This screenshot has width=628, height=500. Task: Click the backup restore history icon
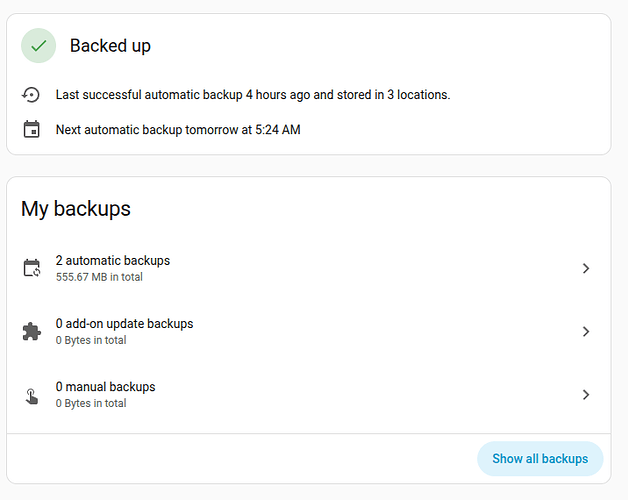coord(32,95)
